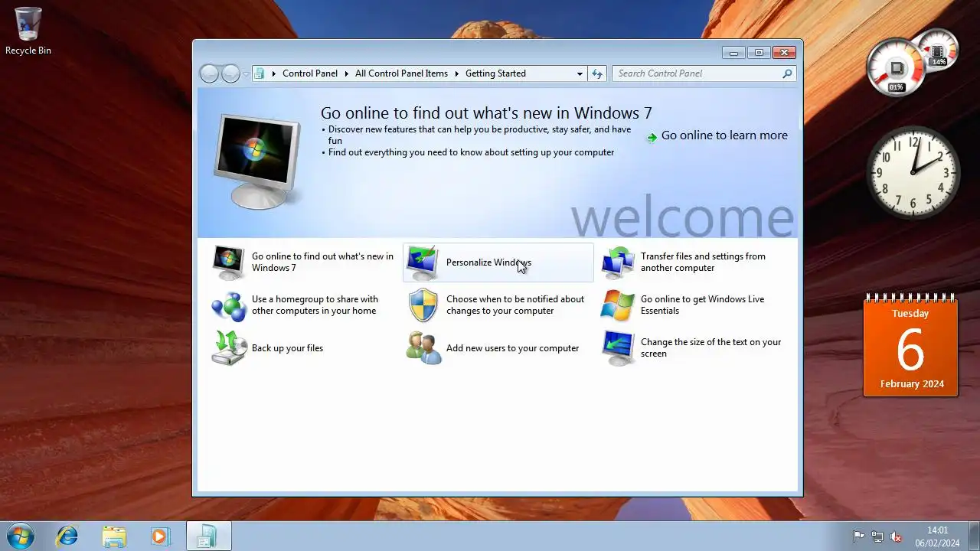
Task: Expand arrow before All Control Panel Items
Action: click(346, 73)
